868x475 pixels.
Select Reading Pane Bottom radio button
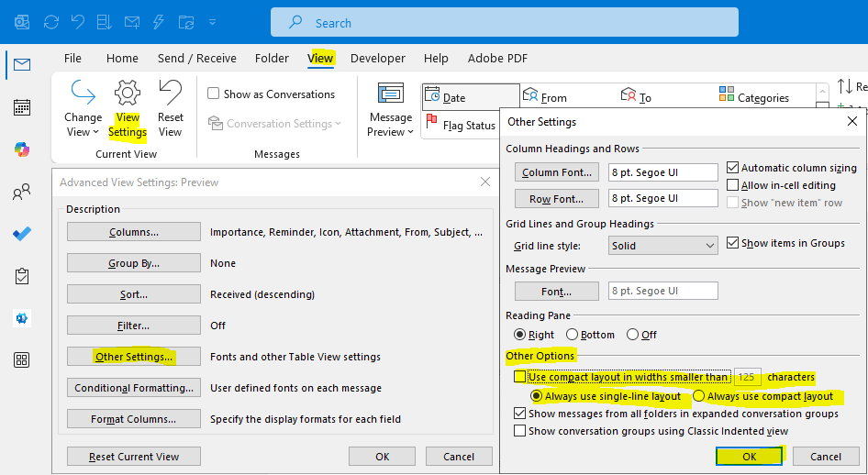tap(572, 334)
